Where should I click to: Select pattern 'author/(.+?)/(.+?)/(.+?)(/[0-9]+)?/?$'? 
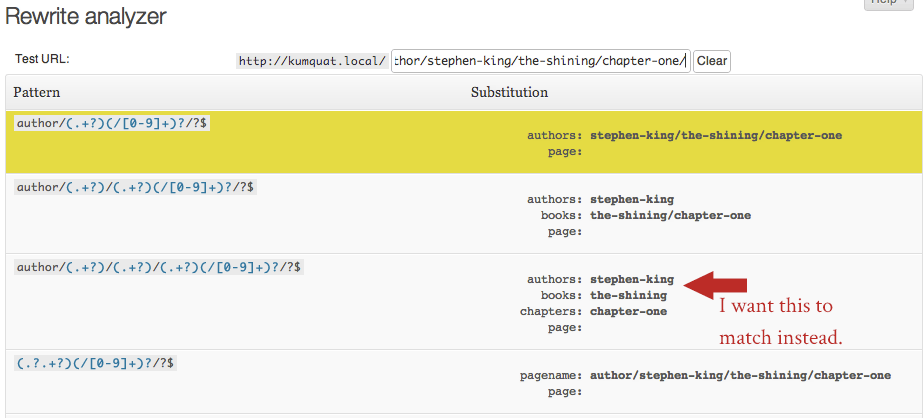159,268
